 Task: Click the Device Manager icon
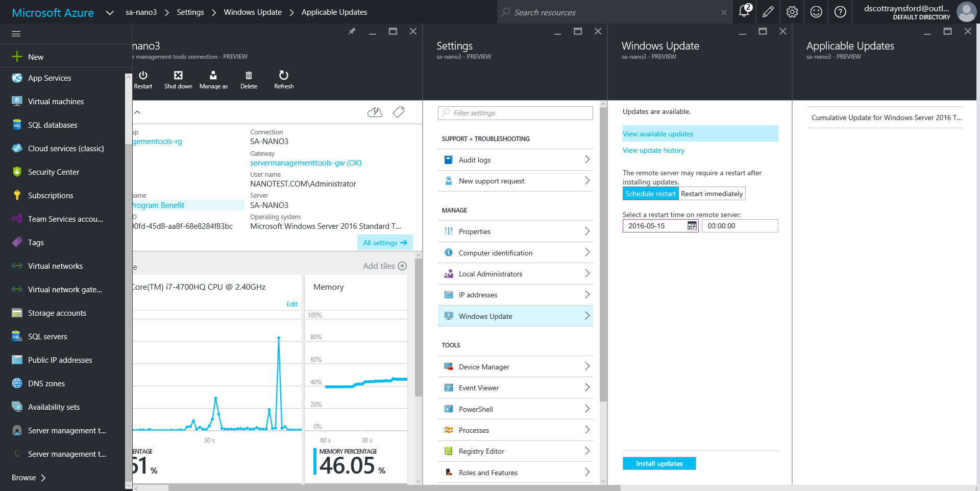point(449,366)
